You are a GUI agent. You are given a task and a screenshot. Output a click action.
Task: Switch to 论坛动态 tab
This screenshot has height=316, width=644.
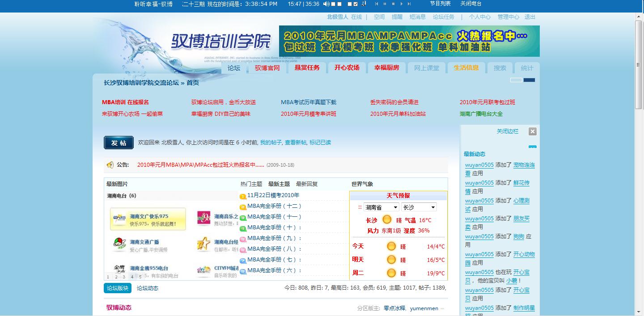pyautogui.click(x=148, y=288)
